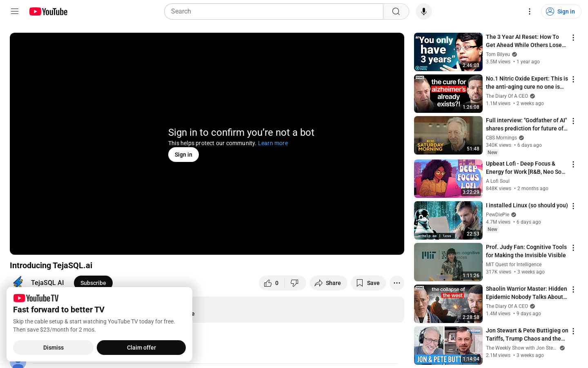
Task: Share the TejaSQL.ai video
Action: click(x=328, y=283)
